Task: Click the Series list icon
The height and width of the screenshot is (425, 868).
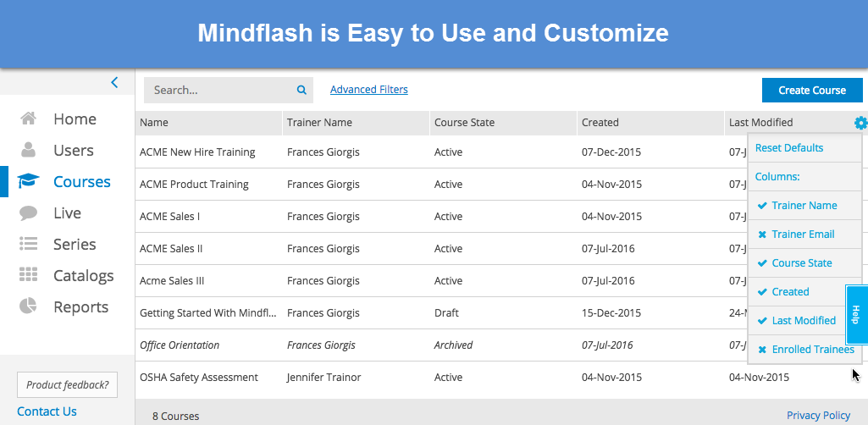Action: 29,245
